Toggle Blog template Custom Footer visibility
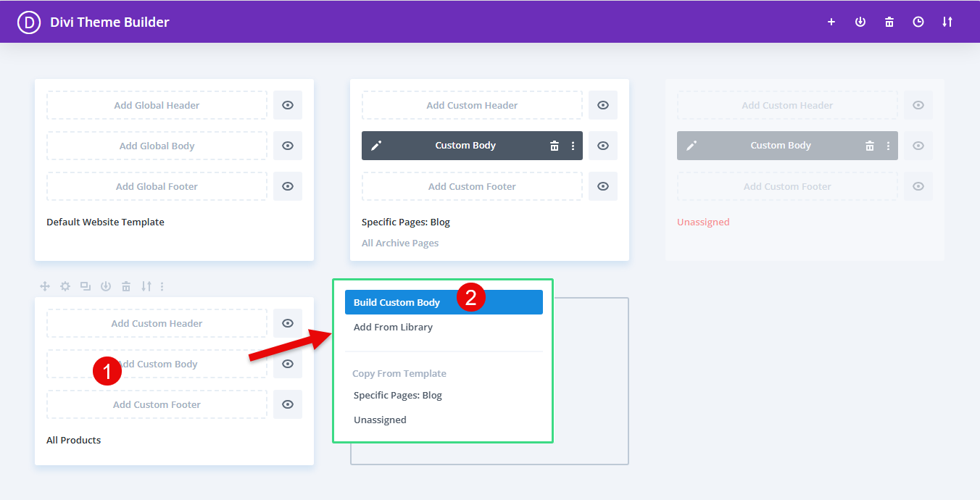The height and width of the screenshot is (500, 980). tap(603, 186)
